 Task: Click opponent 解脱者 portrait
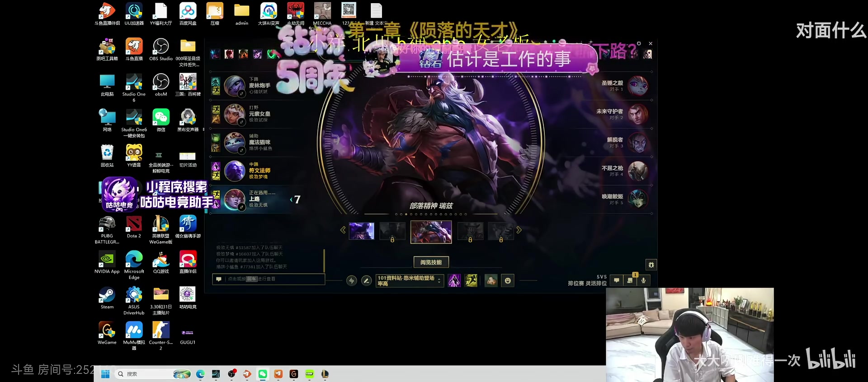pyautogui.click(x=638, y=143)
